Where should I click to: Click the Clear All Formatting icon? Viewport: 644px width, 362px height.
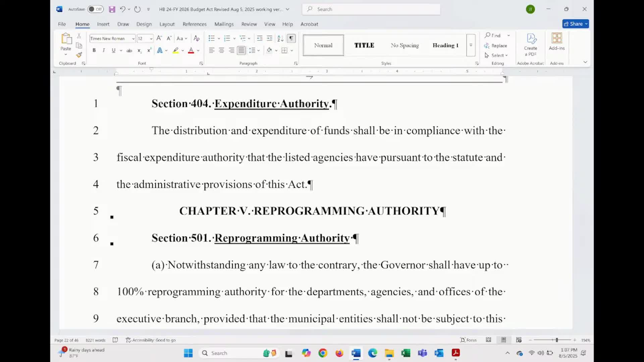197,38
